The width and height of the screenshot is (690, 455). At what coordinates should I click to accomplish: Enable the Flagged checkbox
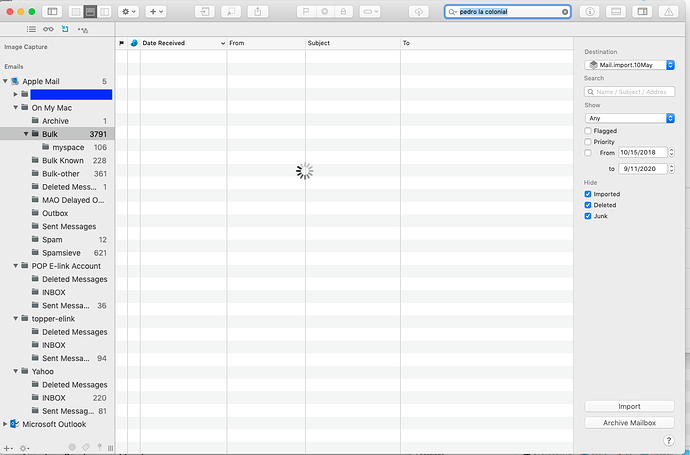(x=588, y=131)
